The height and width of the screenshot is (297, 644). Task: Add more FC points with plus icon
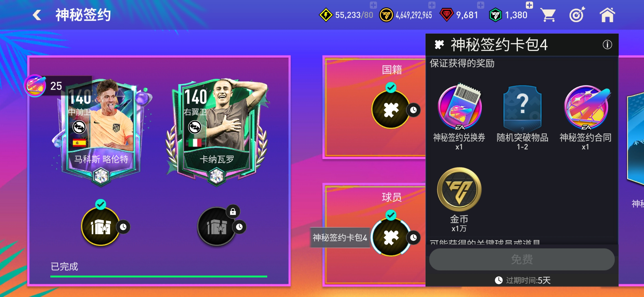coord(529,5)
